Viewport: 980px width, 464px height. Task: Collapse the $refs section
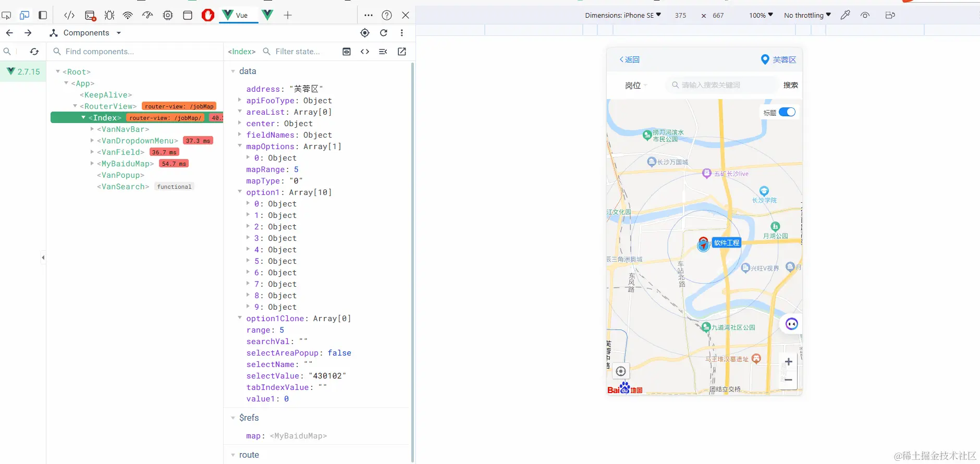coord(233,418)
